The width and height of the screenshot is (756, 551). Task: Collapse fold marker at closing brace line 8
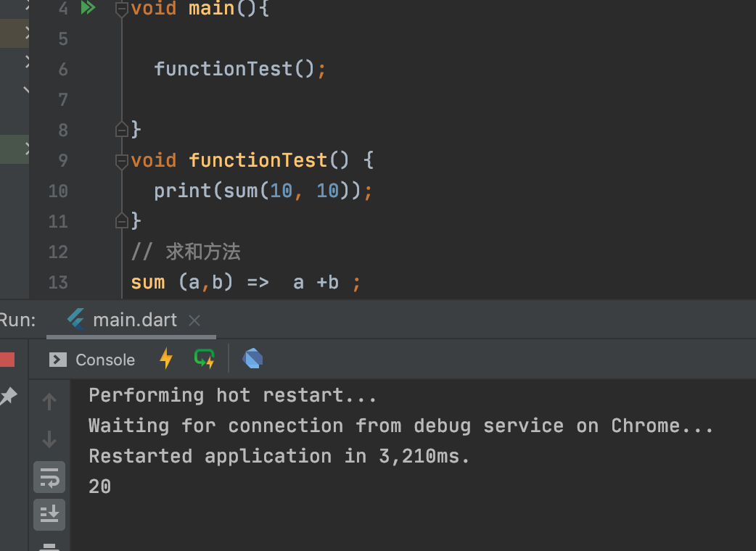(x=121, y=129)
